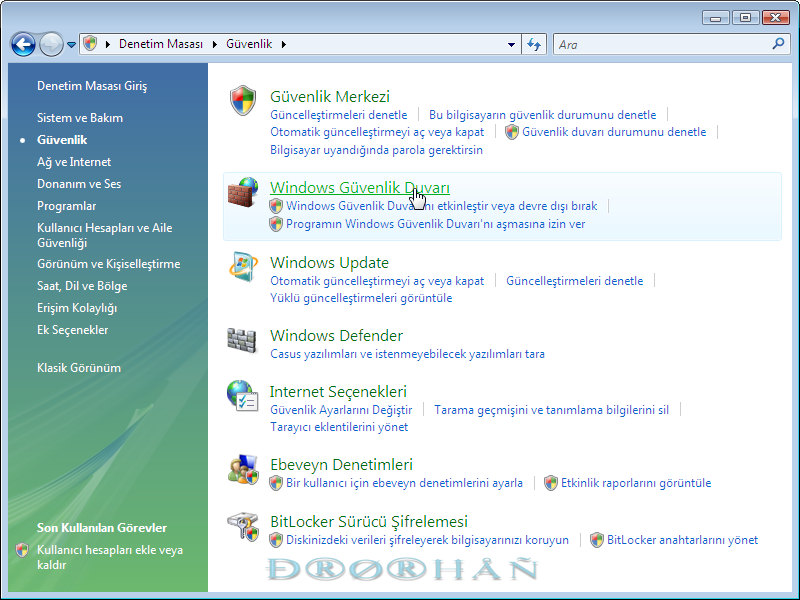
Task: Open Güvenlik Merkezi heading link
Action: tap(330, 96)
